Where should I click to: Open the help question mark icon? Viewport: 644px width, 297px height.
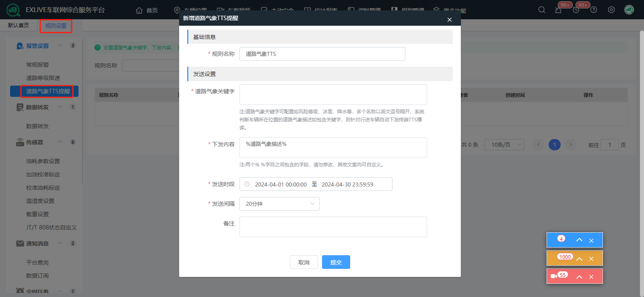[x=594, y=10]
